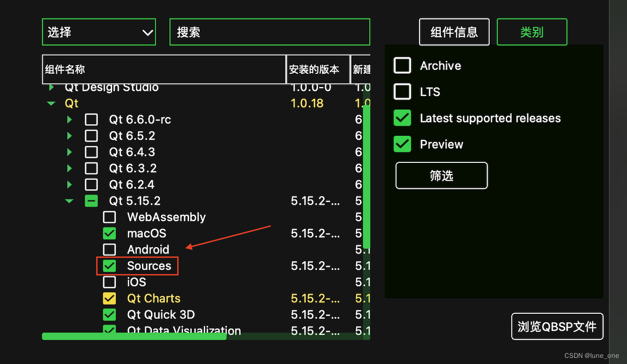
Task: Select the Android row label
Action: coord(148,249)
